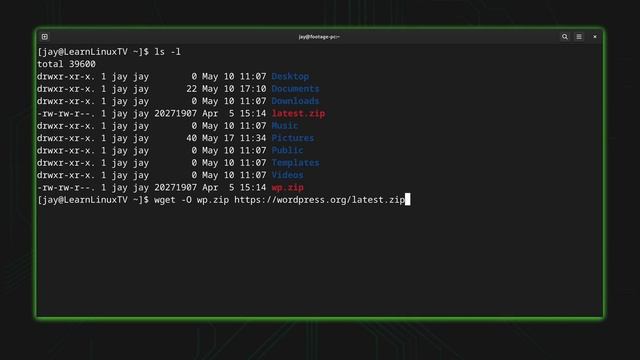Click the file size 20271907 in wp.zip row
The height and width of the screenshot is (360, 640).
tap(176, 187)
